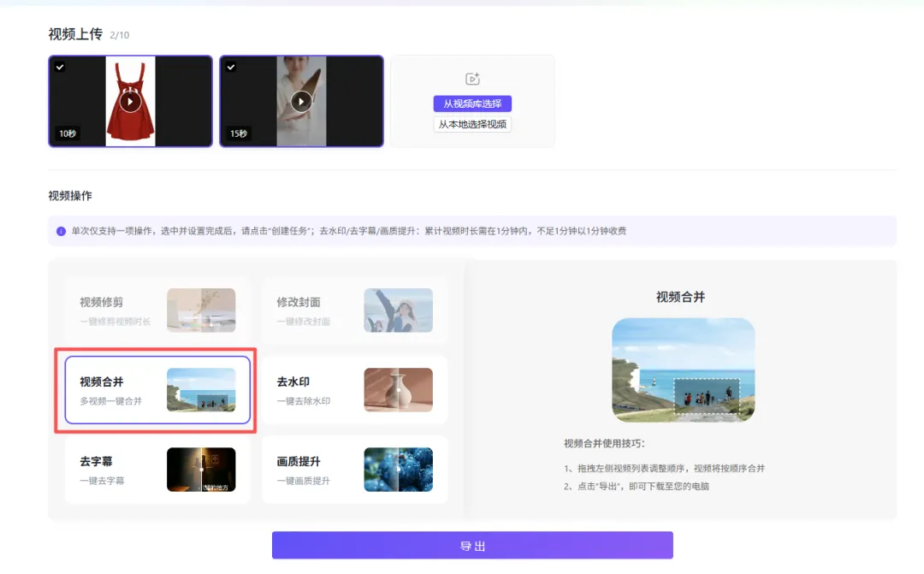Select the 视频修剪 operation card
Viewport: 924px width, 574px height.
pos(157,311)
